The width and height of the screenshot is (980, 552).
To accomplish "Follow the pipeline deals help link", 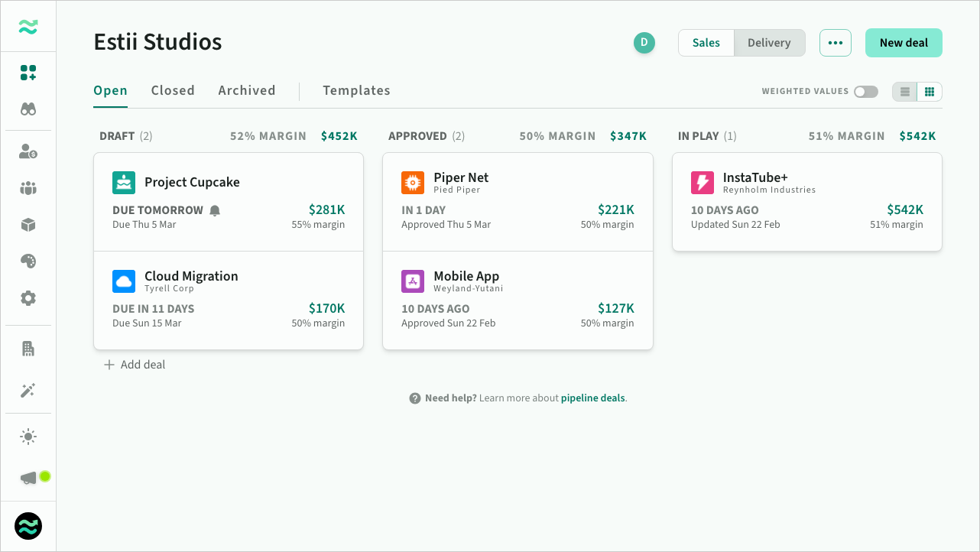I will pyautogui.click(x=592, y=398).
